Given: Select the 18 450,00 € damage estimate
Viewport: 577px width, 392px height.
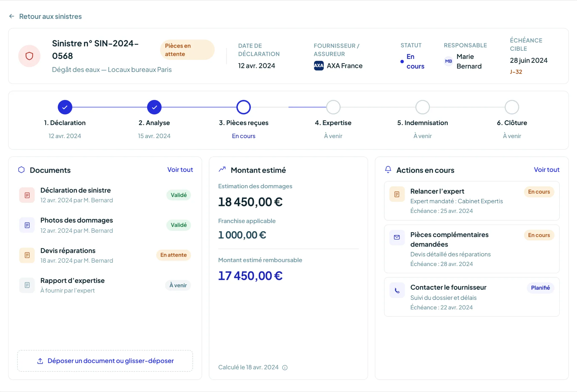Looking at the screenshot, I should (250, 202).
